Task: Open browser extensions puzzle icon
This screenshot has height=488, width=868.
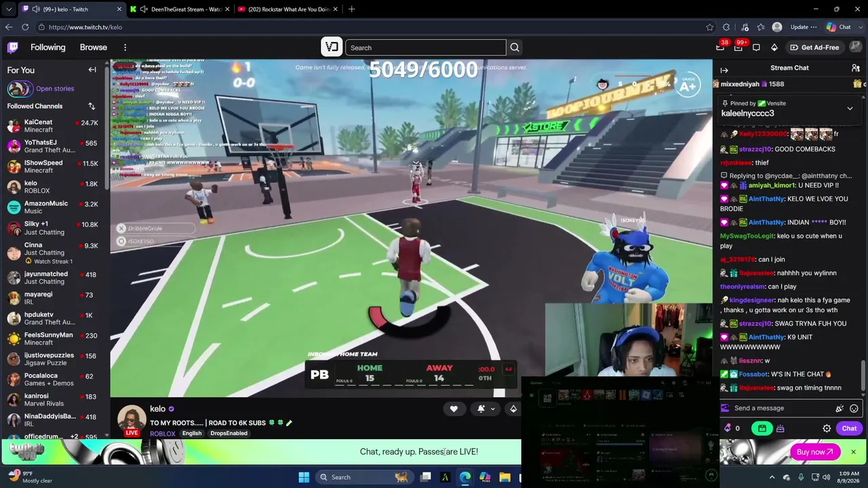Action: pos(727,27)
